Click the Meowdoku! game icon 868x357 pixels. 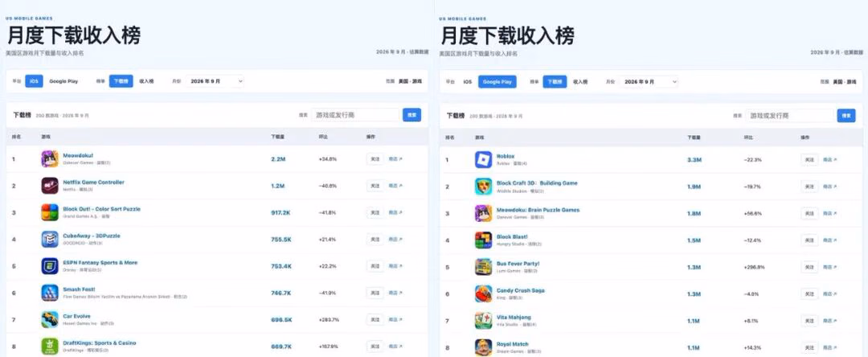click(50, 159)
